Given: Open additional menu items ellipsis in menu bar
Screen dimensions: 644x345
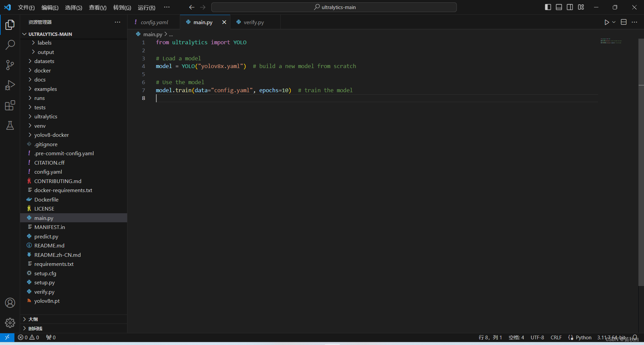Looking at the screenshot, I should point(167,7).
